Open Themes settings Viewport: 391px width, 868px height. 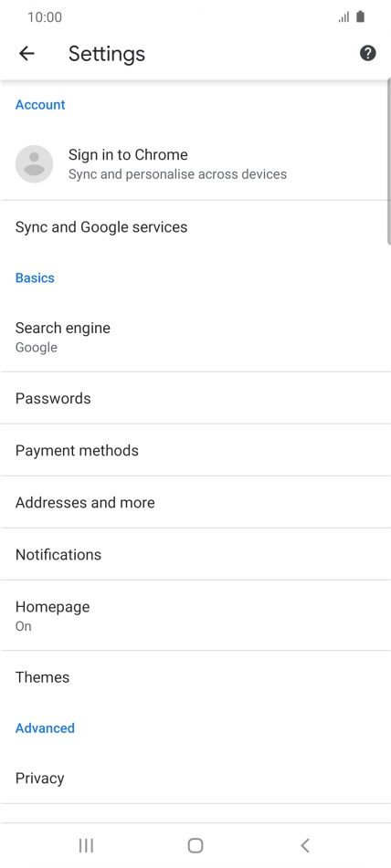(195, 677)
